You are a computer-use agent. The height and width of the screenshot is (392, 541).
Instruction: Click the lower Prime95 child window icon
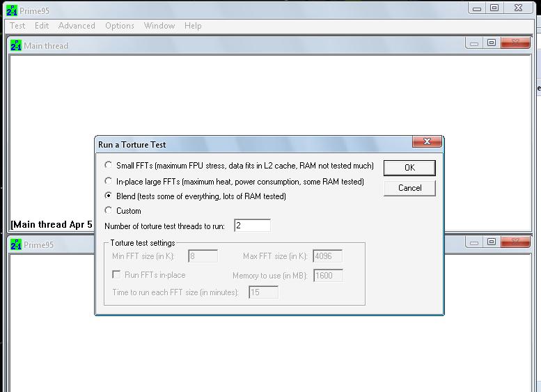(16, 244)
